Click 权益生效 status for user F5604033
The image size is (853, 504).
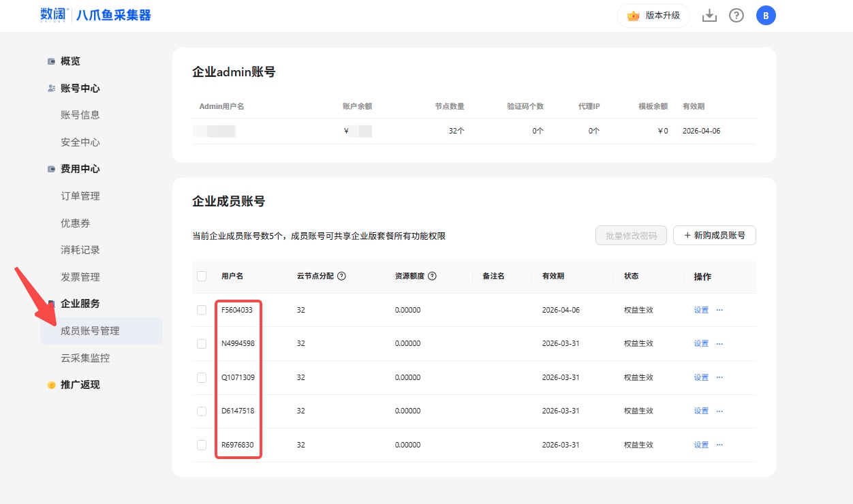pyautogui.click(x=638, y=310)
